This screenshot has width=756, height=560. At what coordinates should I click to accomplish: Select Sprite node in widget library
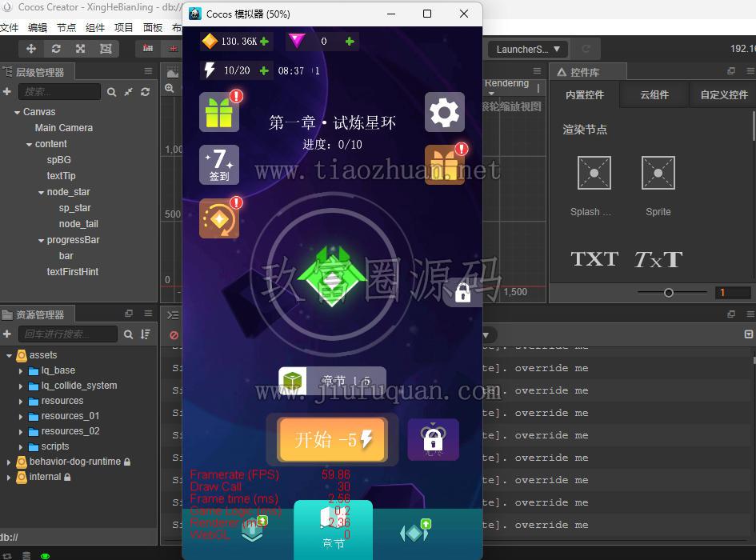point(658,173)
